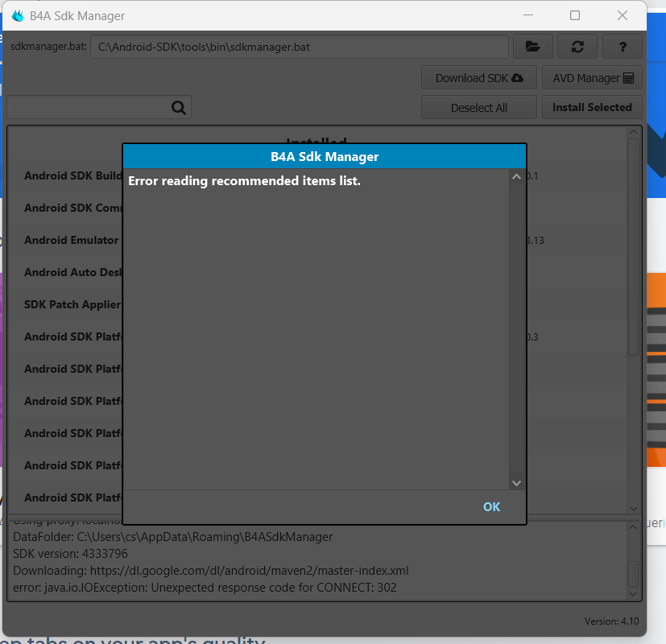Click the java.io.IOException error log line
The width and height of the screenshot is (666, 644).
pos(205,588)
